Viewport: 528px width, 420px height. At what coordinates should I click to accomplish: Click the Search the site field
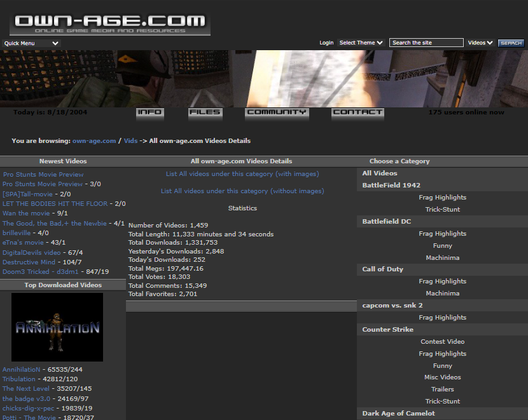(x=426, y=43)
